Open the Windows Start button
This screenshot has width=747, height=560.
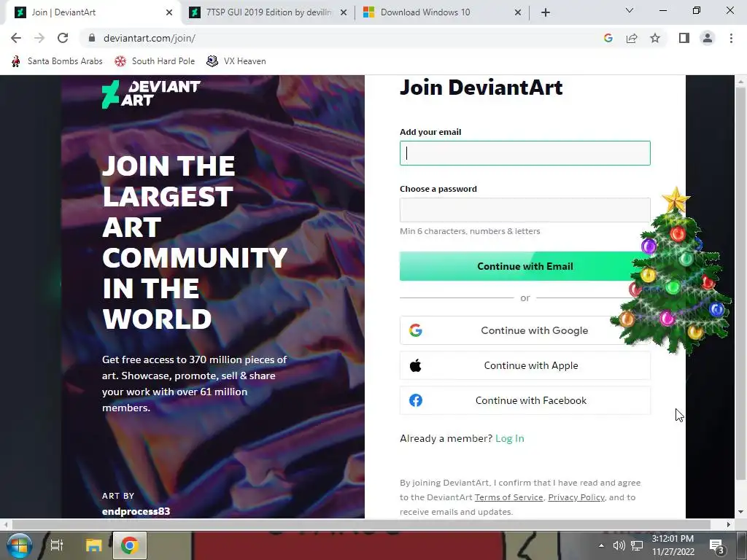(19, 545)
